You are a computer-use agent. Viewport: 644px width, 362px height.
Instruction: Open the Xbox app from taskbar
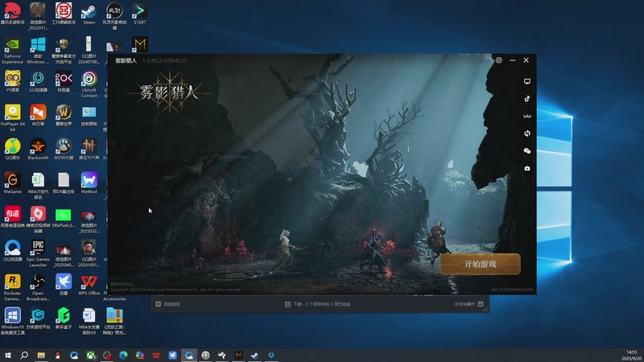(90, 356)
